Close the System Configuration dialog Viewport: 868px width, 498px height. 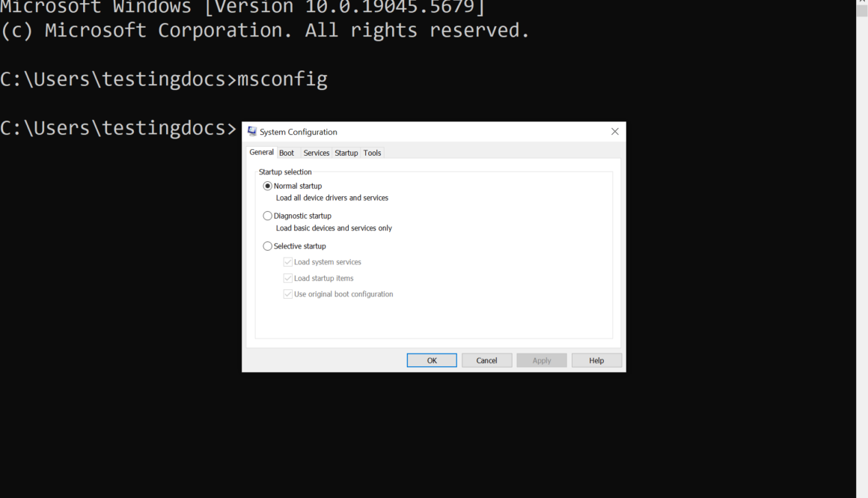614,132
